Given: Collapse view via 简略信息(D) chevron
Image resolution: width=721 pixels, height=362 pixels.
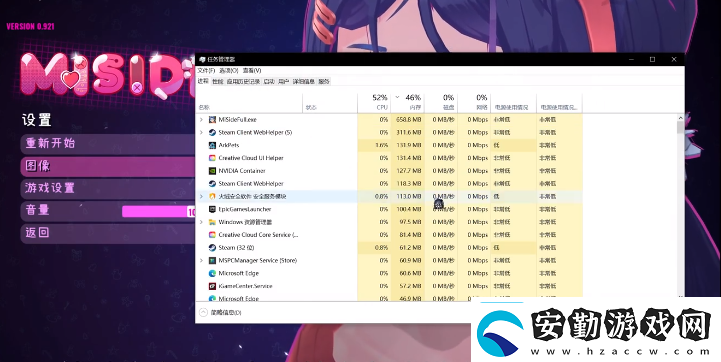Looking at the screenshot, I should pos(203,312).
